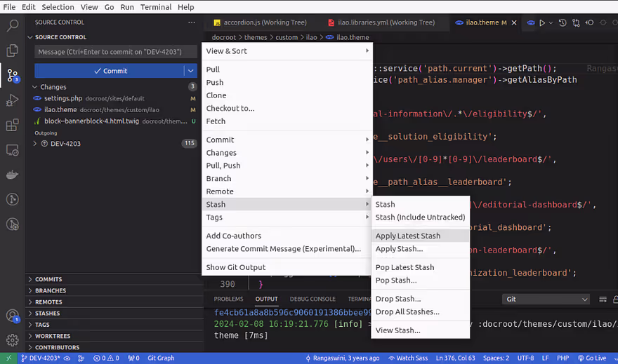
Task: Choose Drop All Stashes...
Action: tap(420, 311)
